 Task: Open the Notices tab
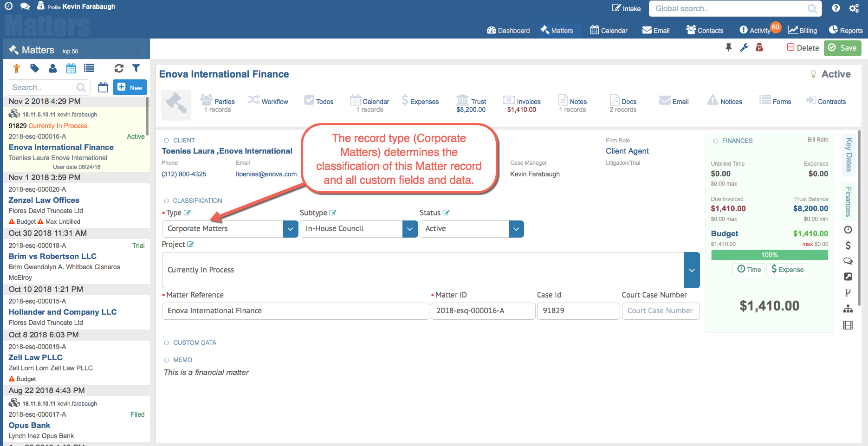[x=725, y=101]
